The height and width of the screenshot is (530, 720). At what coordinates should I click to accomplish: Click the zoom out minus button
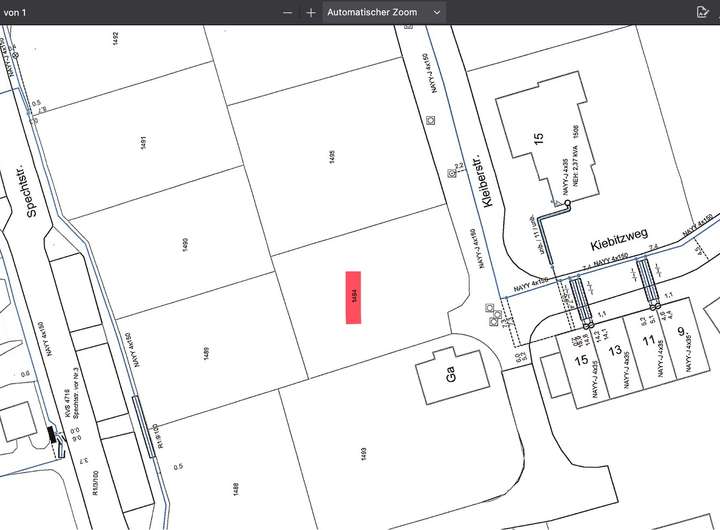pyautogui.click(x=288, y=12)
